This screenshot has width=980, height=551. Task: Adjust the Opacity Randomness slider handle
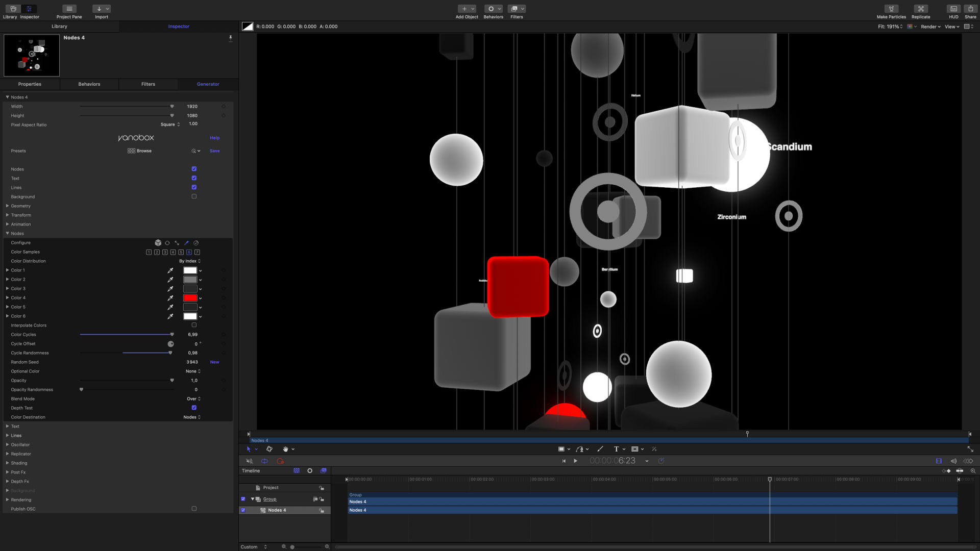[x=81, y=390]
